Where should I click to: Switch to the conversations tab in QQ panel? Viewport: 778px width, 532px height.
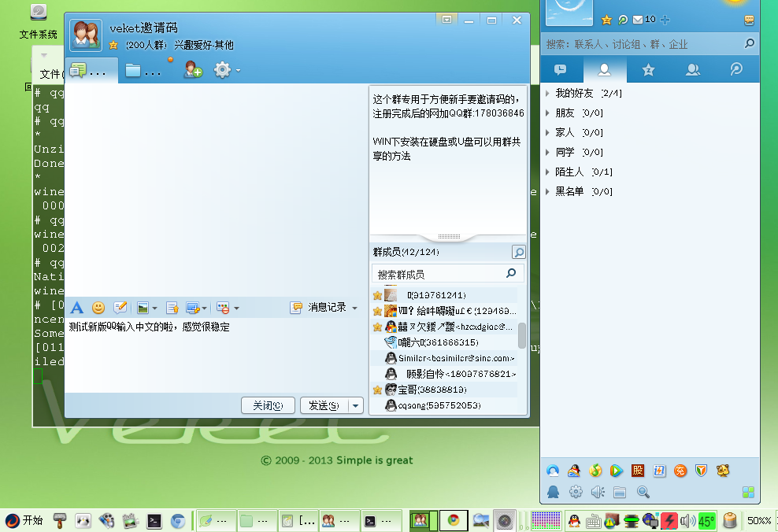coord(561,69)
